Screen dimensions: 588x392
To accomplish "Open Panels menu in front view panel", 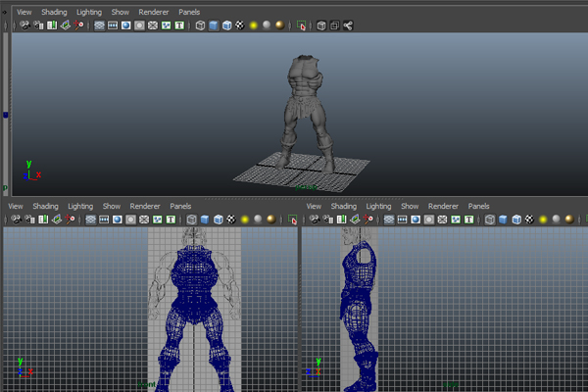I will 180,207.
